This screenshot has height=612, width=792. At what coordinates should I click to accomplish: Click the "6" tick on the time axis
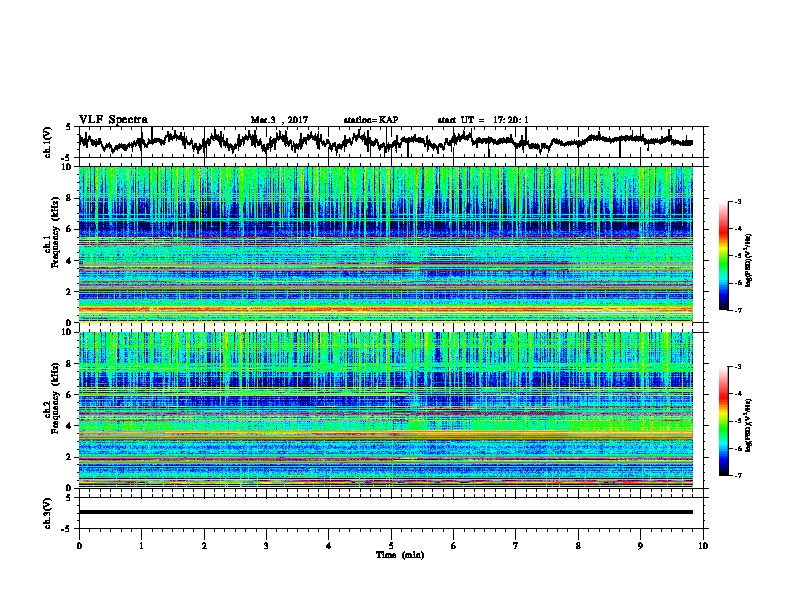click(454, 546)
